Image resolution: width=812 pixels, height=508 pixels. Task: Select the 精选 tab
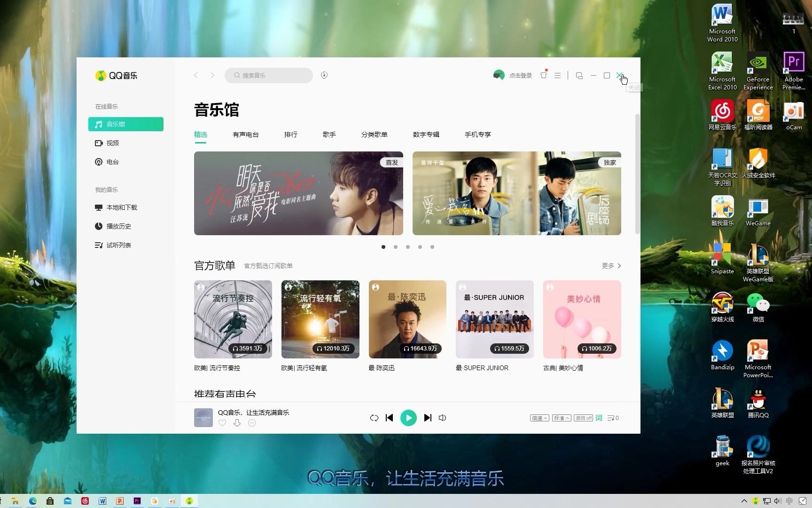point(201,135)
